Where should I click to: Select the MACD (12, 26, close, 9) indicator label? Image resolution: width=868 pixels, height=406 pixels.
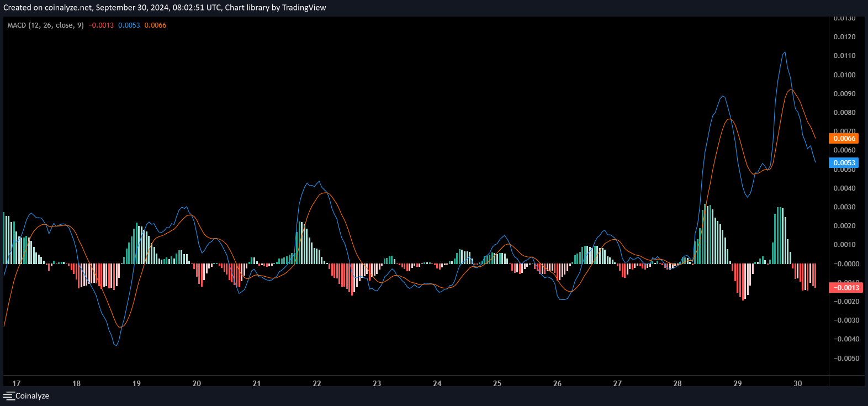pyautogui.click(x=45, y=25)
